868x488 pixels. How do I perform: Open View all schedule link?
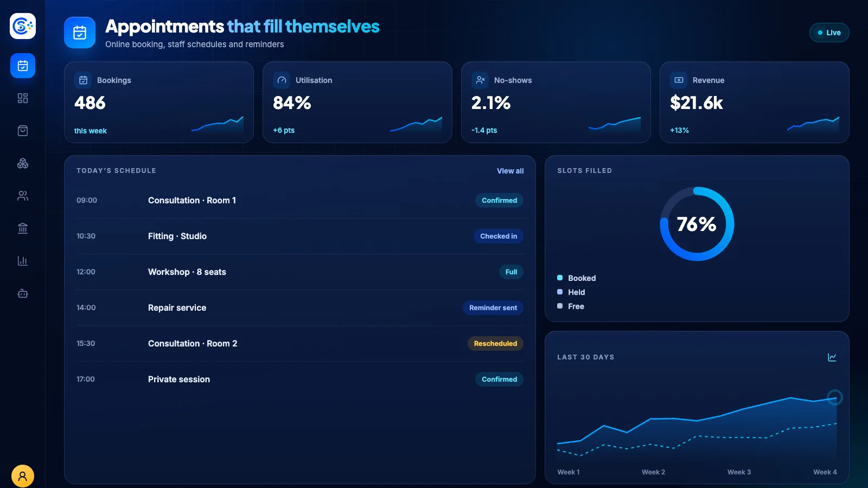point(510,171)
